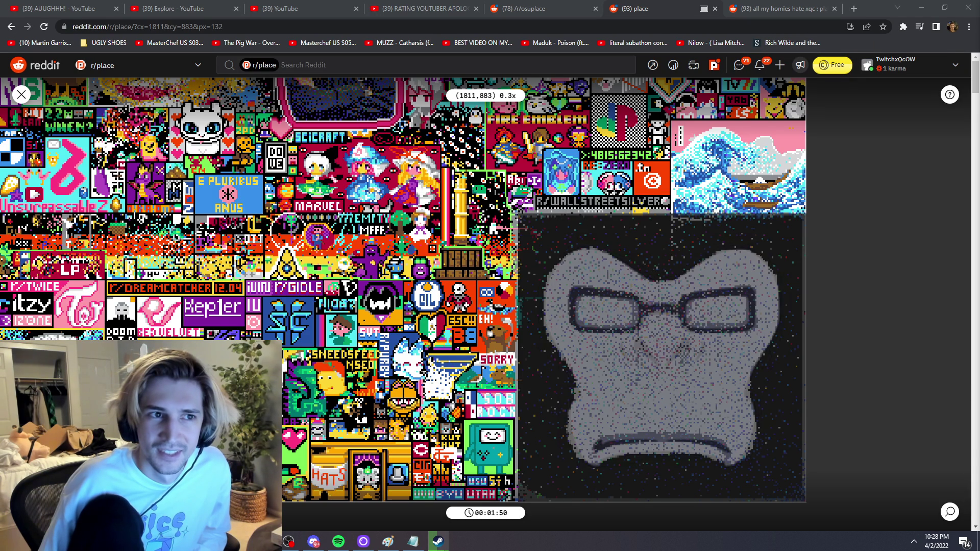Screen dimensions: 980x551
Task: Bookmark this page with the star
Action: pos(883,27)
